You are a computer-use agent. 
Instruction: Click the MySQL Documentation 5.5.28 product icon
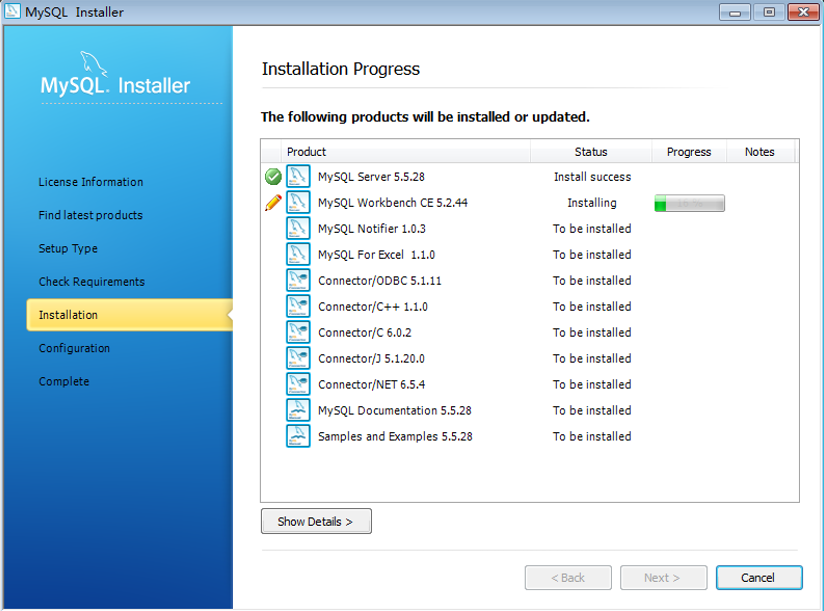(x=298, y=410)
